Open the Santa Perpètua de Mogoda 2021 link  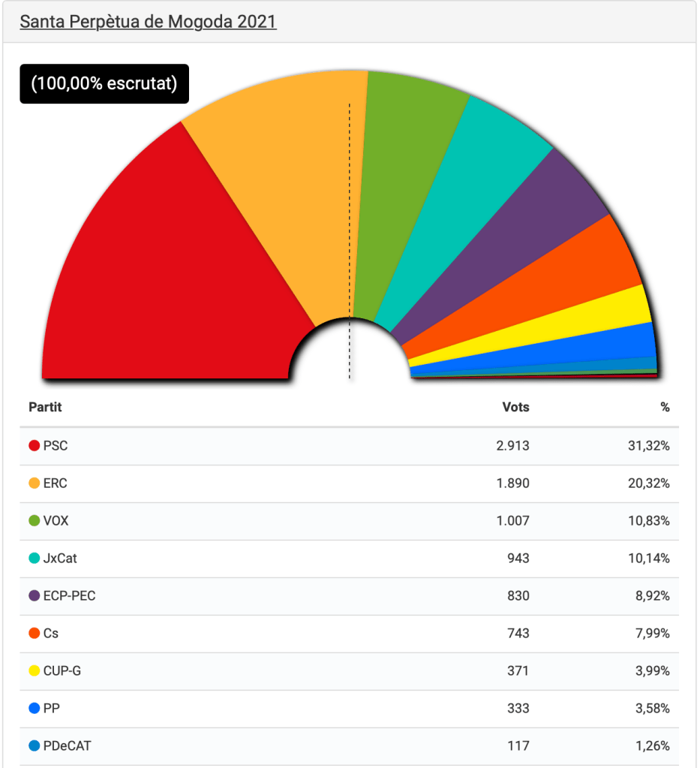pyautogui.click(x=148, y=22)
